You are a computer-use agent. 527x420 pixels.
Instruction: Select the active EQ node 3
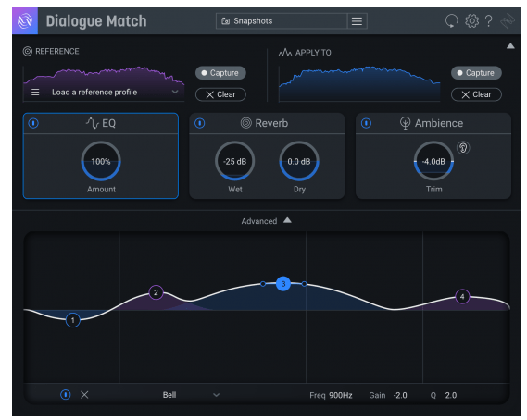(283, 284)
